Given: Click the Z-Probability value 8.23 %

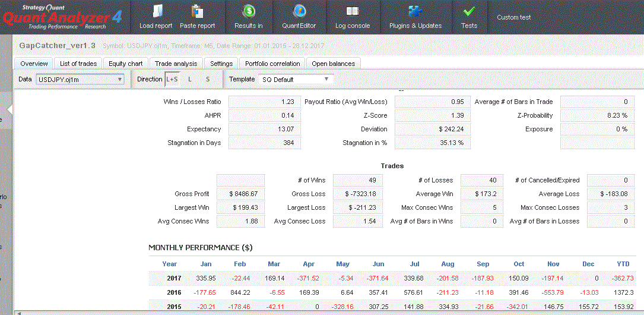Looking at the screenshot, I should 597,115.
